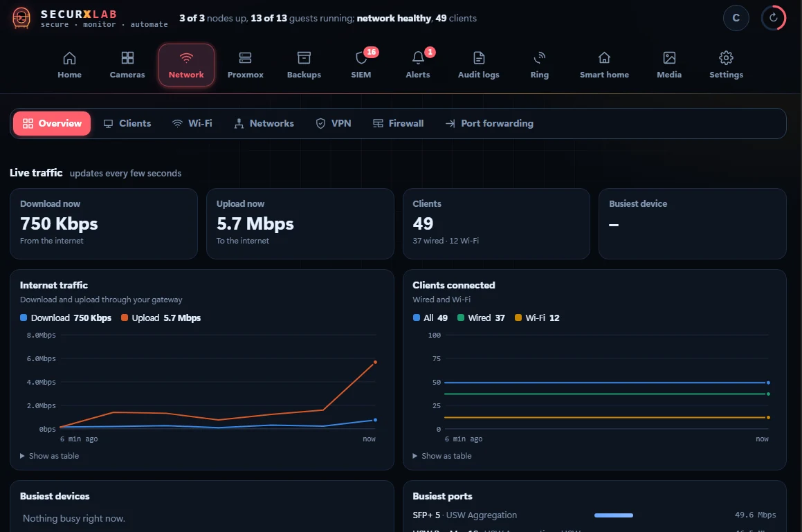Switch to the Overview tab

click(x=52, y=123)
